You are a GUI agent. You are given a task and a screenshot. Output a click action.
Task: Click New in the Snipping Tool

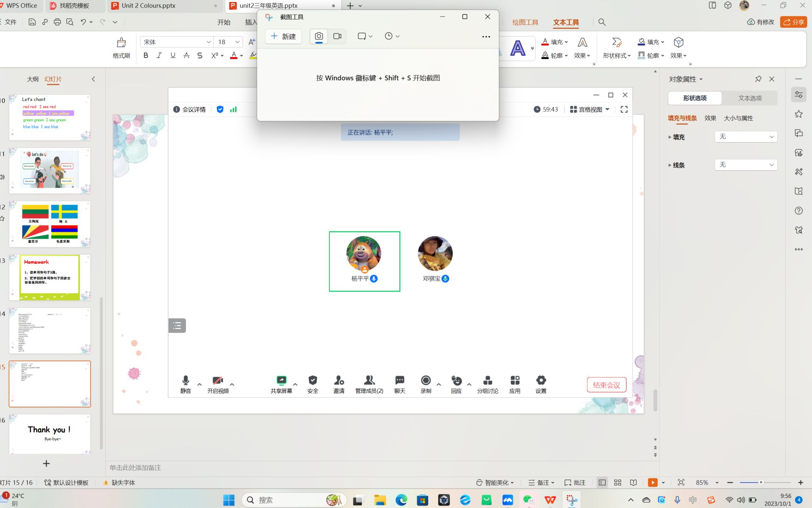pos(283,37)
